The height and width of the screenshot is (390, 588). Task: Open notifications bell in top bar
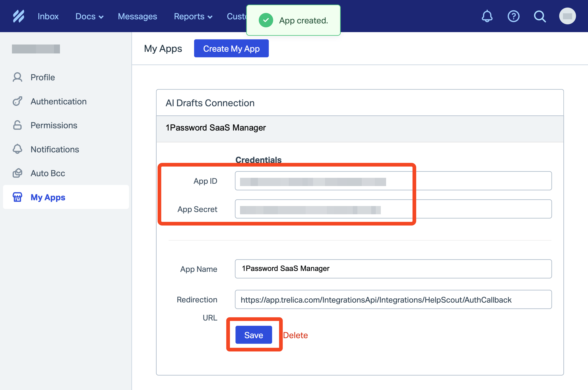(x=487, y=16)
